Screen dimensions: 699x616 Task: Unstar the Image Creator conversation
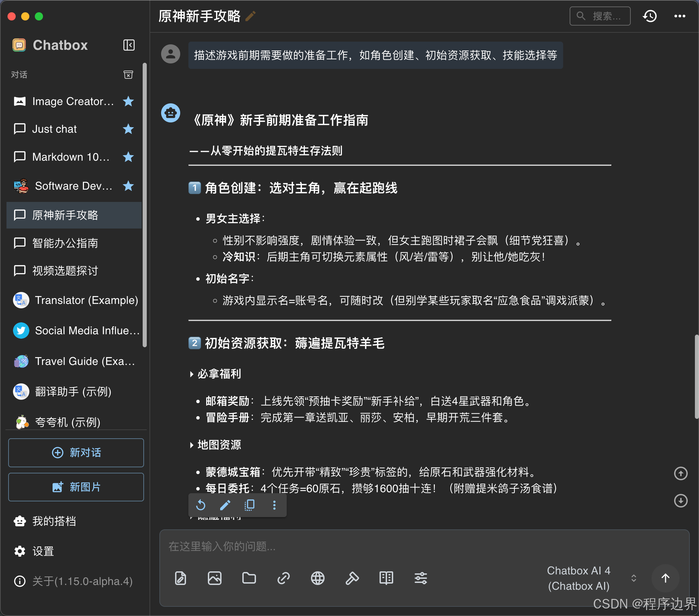[128, 101]
